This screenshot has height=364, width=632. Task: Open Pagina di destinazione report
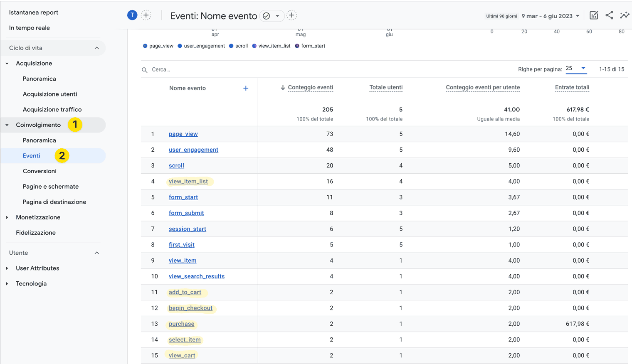coord(54,202)
